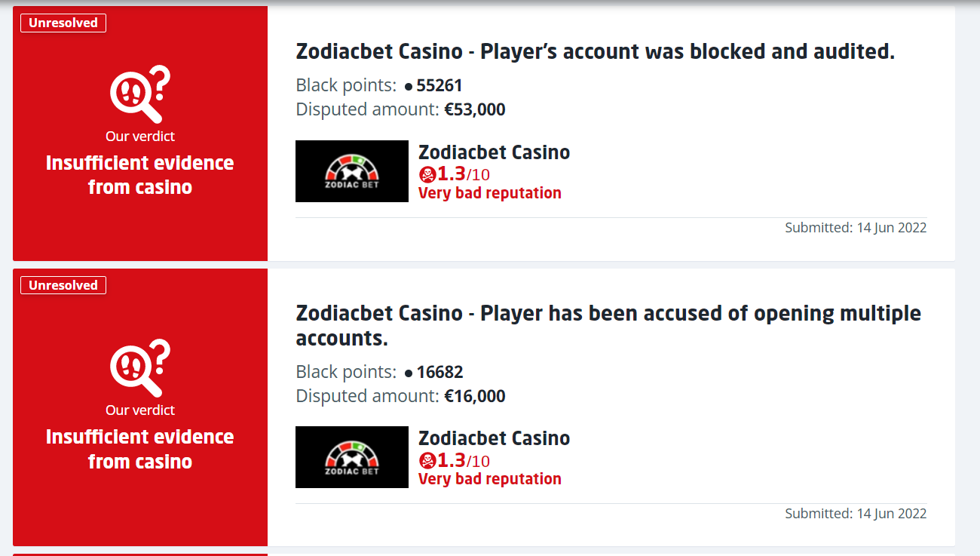Select the Zodiacbet Casino name in the €53,000 complaint
Image resolution: width=980 pixels, height=556 pixels.
click(x=494, y=152)
